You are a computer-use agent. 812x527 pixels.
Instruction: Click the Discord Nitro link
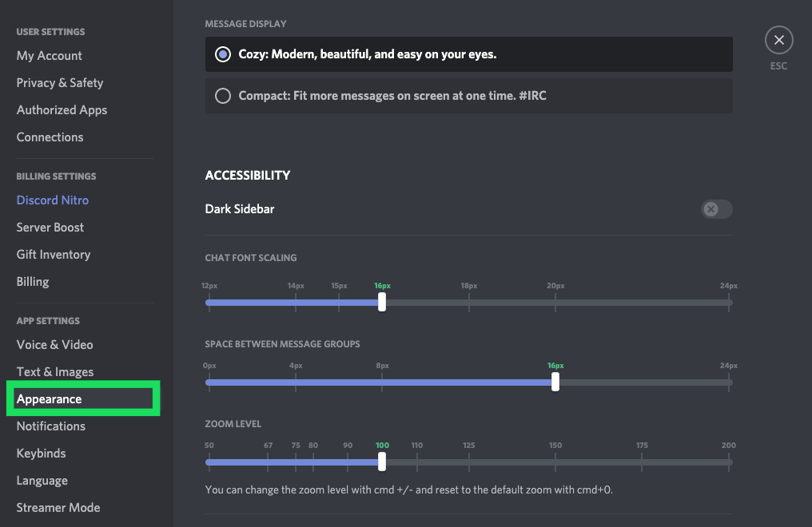[53, 200]
